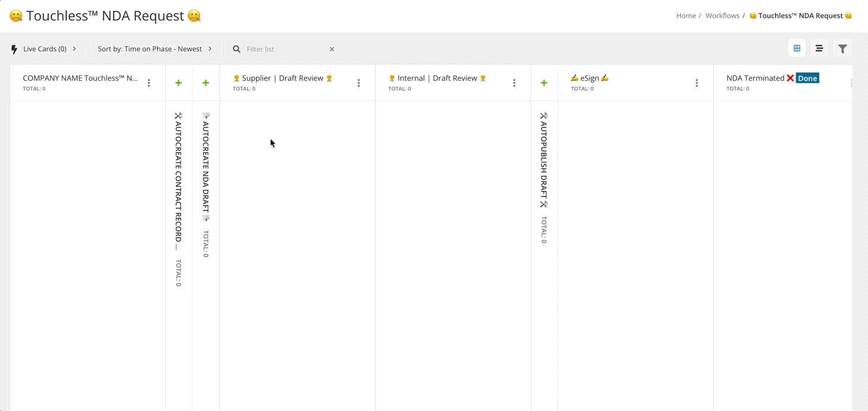Click the Live Cards lightning bolt icon
The width and height of the screenshot is (868, 411).
[x=14, y=49]
